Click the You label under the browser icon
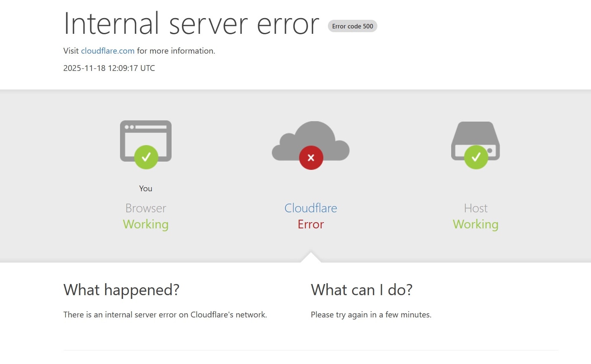The width and height of the screenshot is (591, 364). pyautogui.click(x=146, y=188)
